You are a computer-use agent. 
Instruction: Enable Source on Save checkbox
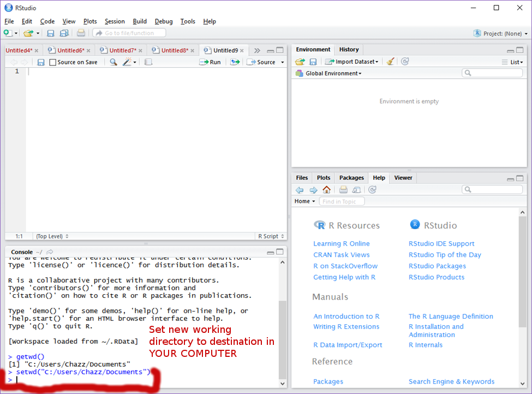pyautogui.click(x=52, y=62)
